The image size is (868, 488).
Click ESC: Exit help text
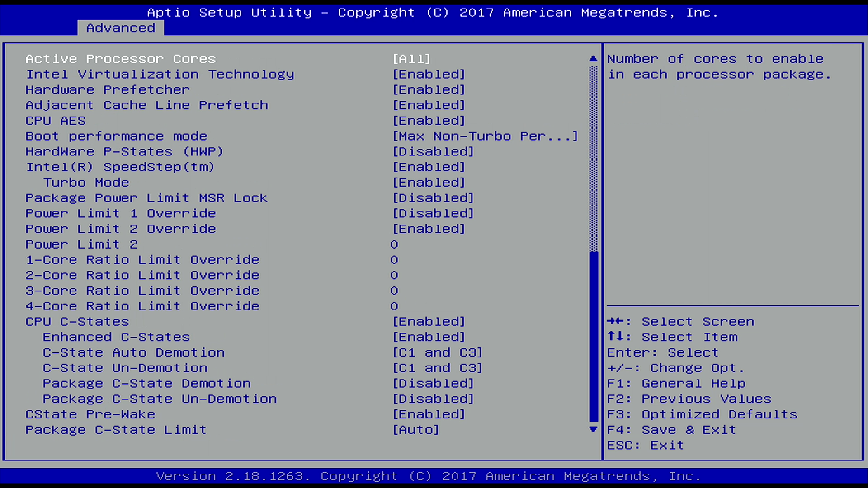pyautogui.click(x=645, y=445)
